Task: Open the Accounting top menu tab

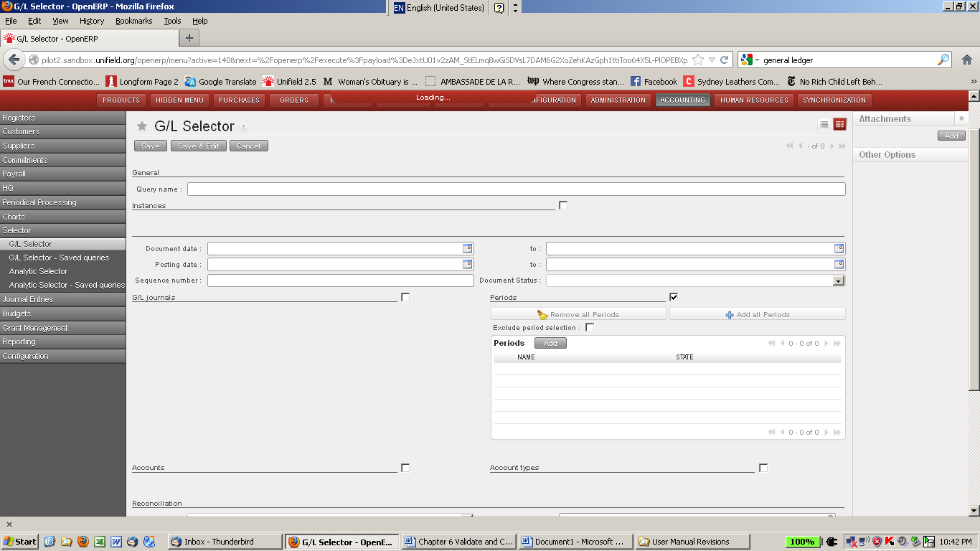Action: (682, 100)
